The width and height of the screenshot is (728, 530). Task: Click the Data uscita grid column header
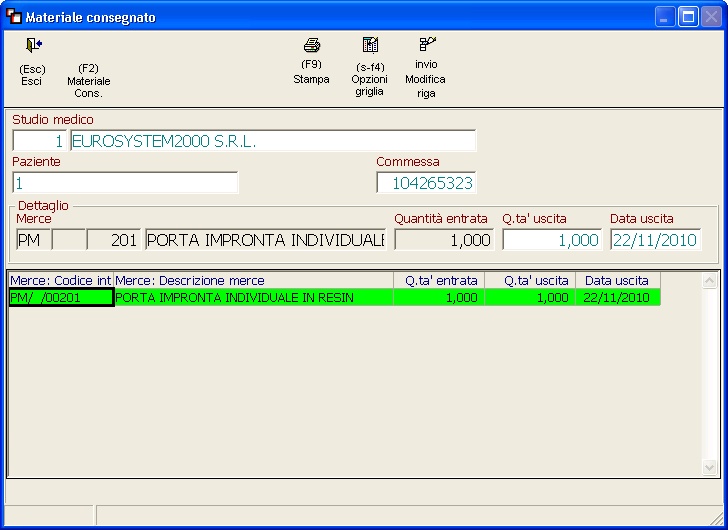[618, 280]
